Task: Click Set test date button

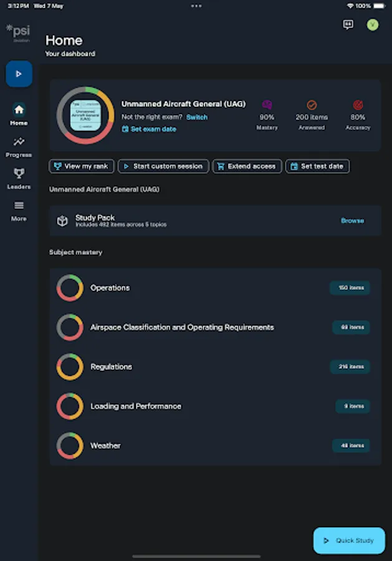Action: [318, 166]
